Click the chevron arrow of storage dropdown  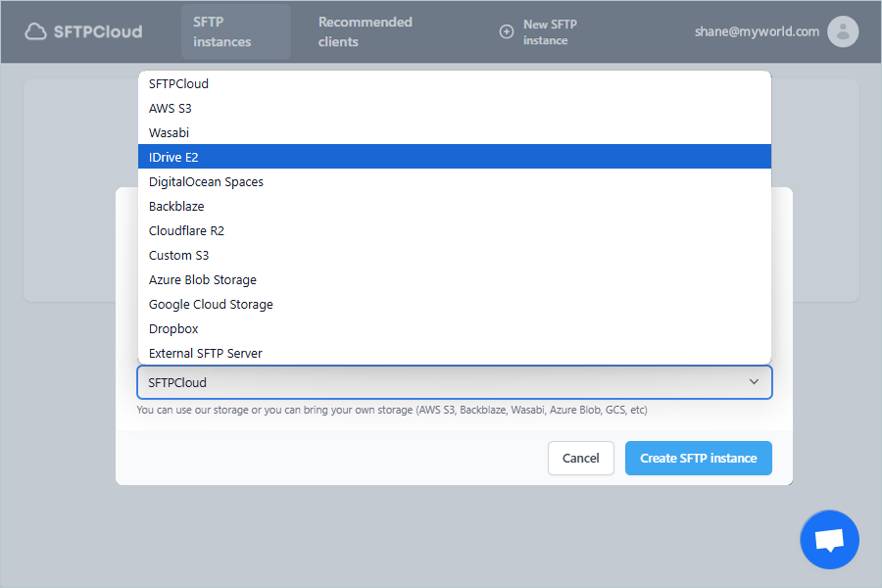pyautogui.click(x=754, y=382)
